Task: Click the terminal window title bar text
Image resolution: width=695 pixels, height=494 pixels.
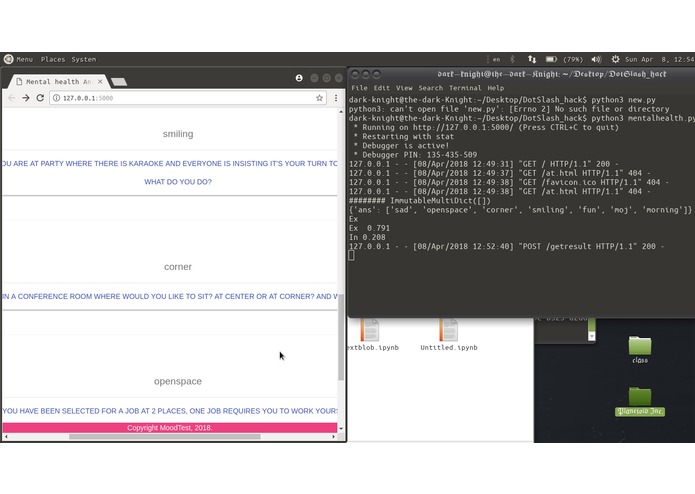Action: pos(552,74)
